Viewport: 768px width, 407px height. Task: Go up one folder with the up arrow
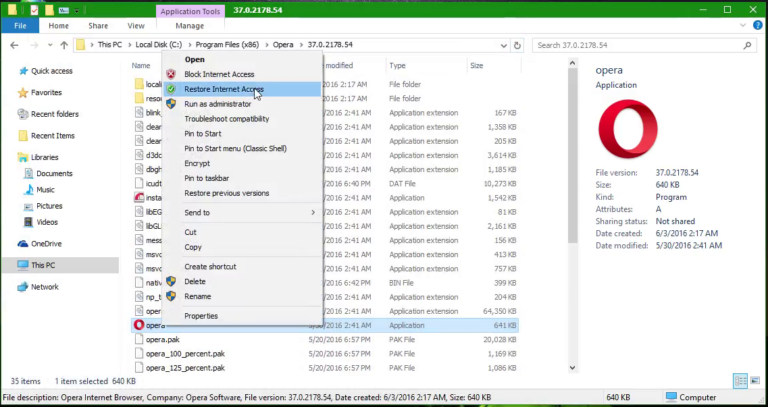point(62,45)
